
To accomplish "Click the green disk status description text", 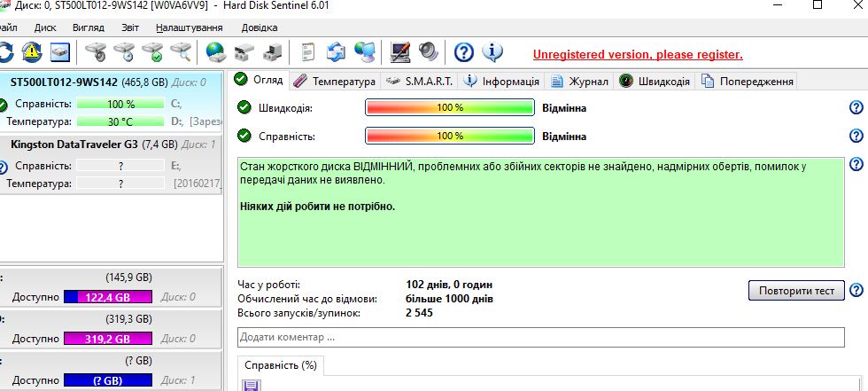I will point(541,213).
